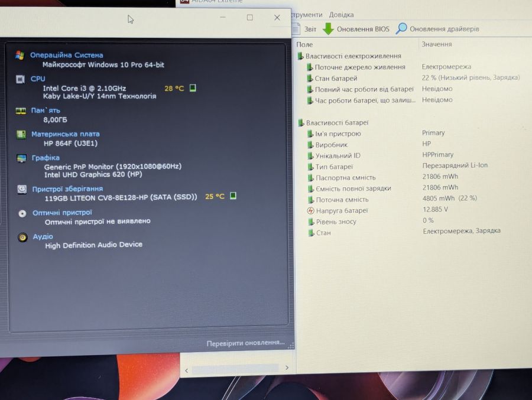Click the icon beside Унікальний ID row

click(x=310, y=156)
